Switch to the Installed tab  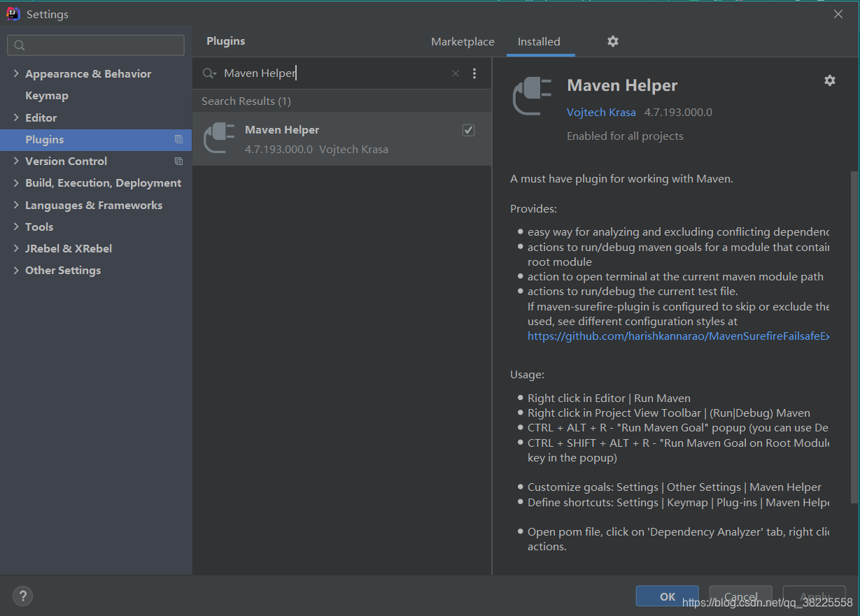(x=539, y=42)
